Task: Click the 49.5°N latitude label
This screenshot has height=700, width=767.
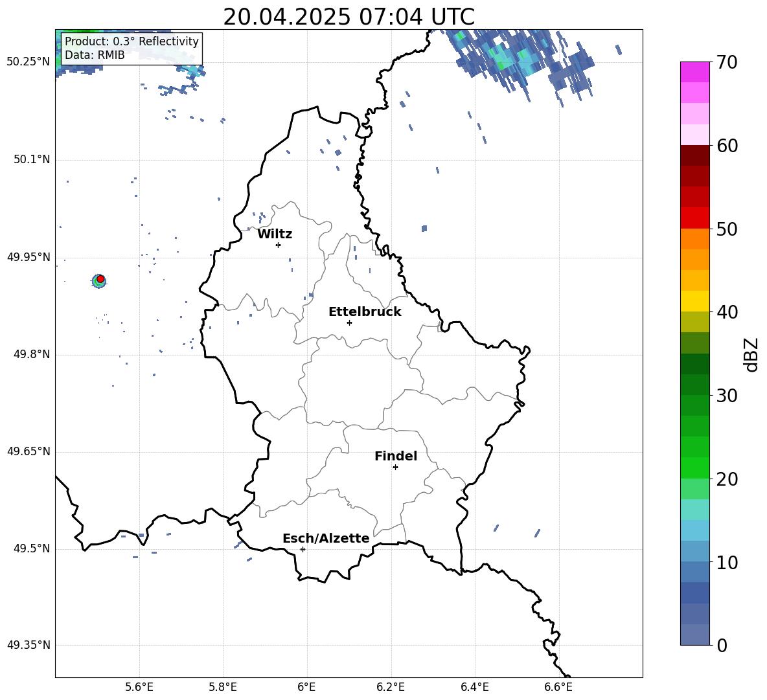Action: [32, 548]
